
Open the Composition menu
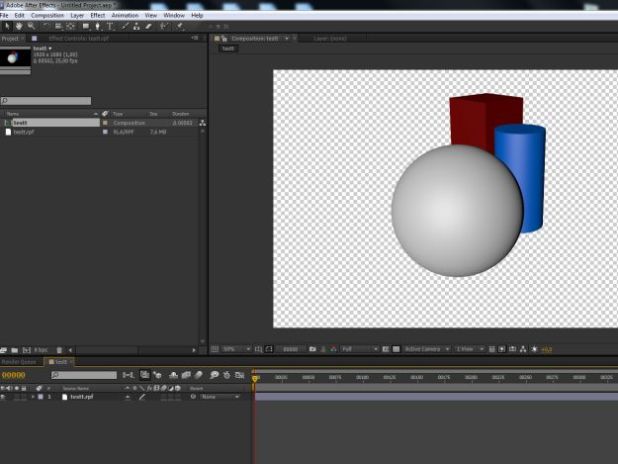pos(47,16)
